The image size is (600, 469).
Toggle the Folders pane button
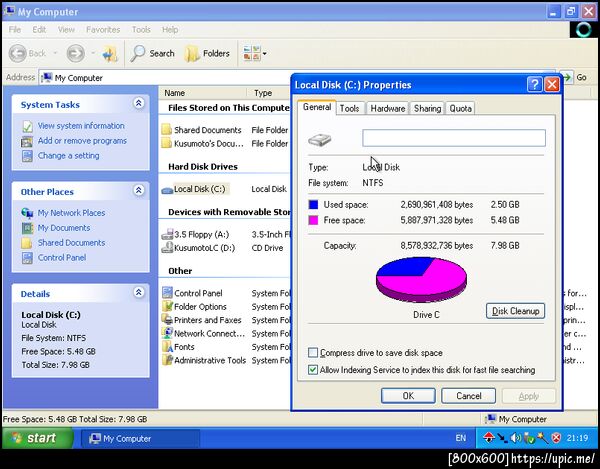click(x=207, y=54)
